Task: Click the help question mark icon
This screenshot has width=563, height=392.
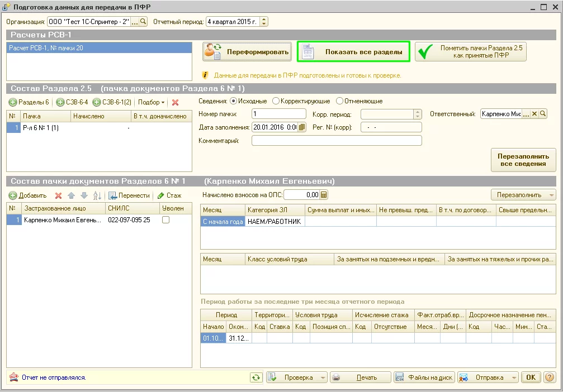Action: tap(549, 377)
